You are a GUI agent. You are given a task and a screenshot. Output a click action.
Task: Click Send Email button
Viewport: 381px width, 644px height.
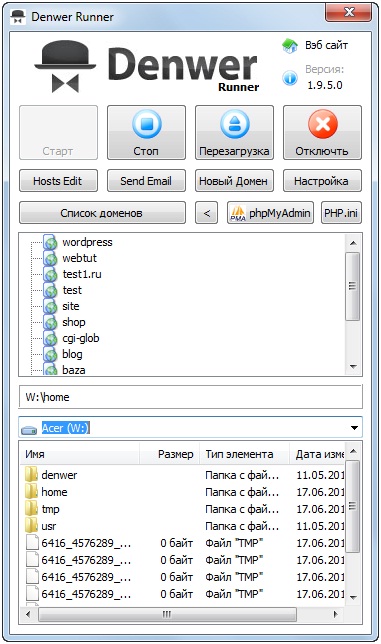point(146,181)
